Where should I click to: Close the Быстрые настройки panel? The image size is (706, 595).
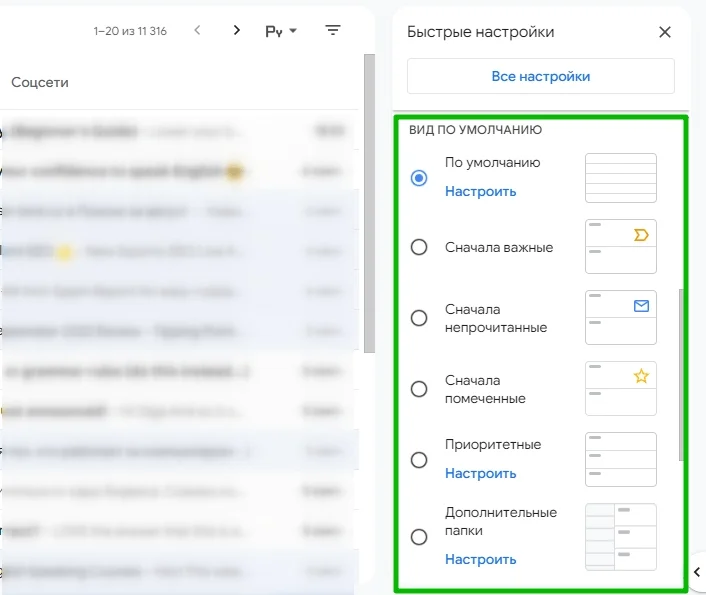pyautogui.click(x=665, y=32)
